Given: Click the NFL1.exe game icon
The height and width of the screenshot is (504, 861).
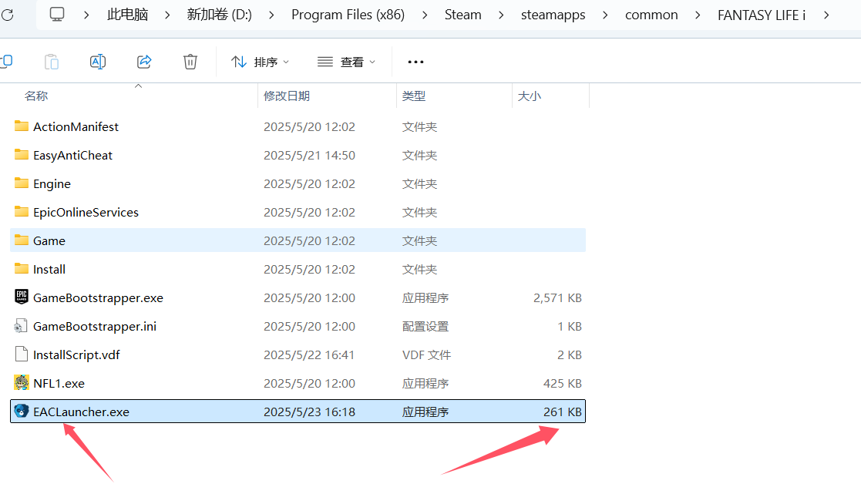Looking at the screenshot, I should tap(22, 383).
